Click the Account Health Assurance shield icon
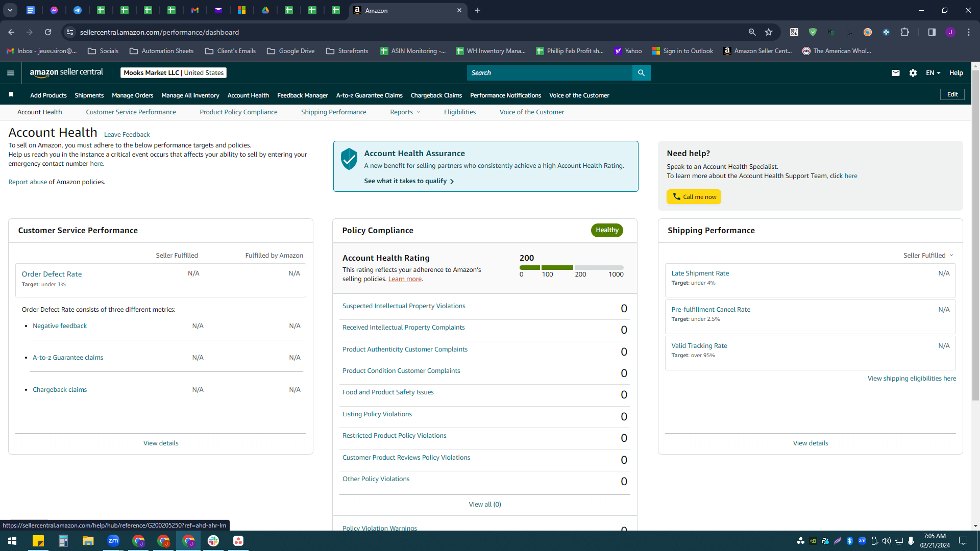This screenshot has width=980, height=551. (349, 159)
